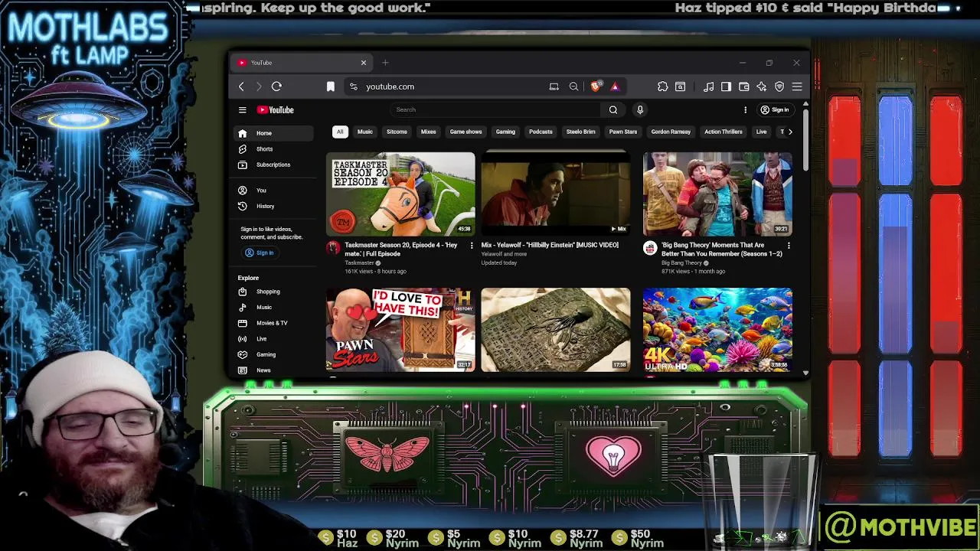
Task: Open Taskmaster Season 20 Episode 4 thumbnail
Action: click(x=400, y=194)
